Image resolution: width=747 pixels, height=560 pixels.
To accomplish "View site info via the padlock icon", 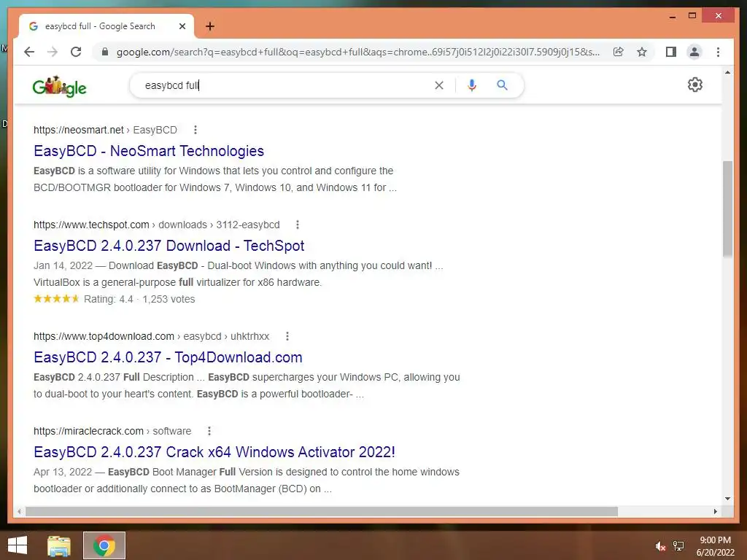I will pyautogui.click(x=105, y=52).
